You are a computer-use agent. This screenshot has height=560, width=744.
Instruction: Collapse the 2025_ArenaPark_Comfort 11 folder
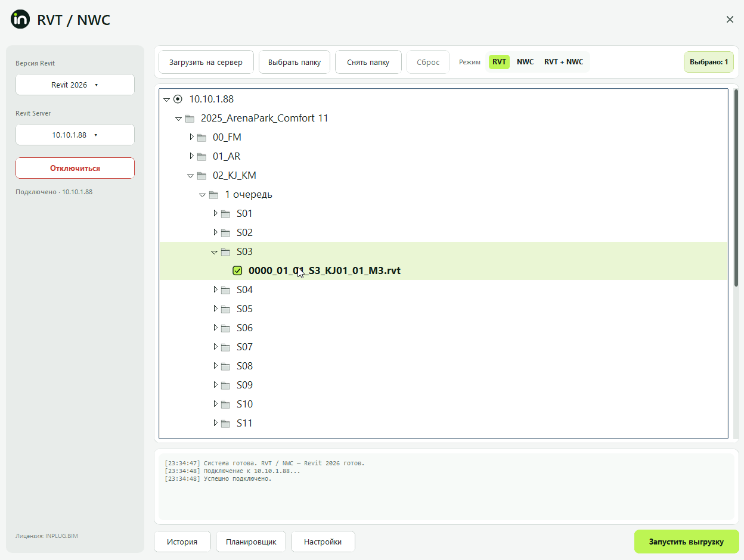pos(178,119)
